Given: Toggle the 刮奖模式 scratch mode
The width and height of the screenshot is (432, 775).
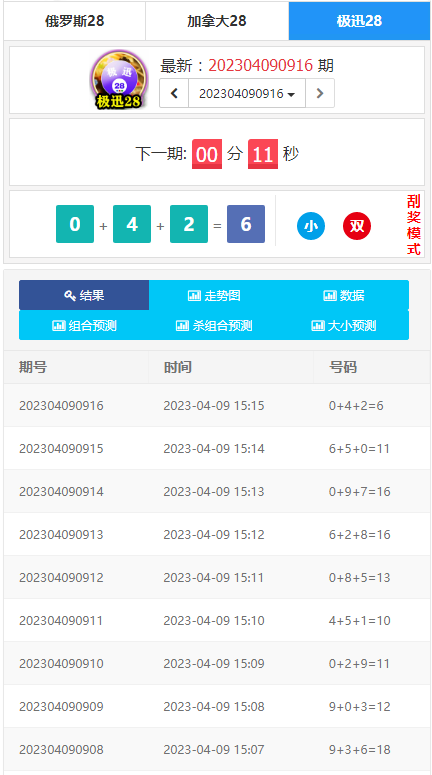Looking at the screenshot, I should point(414,225).
